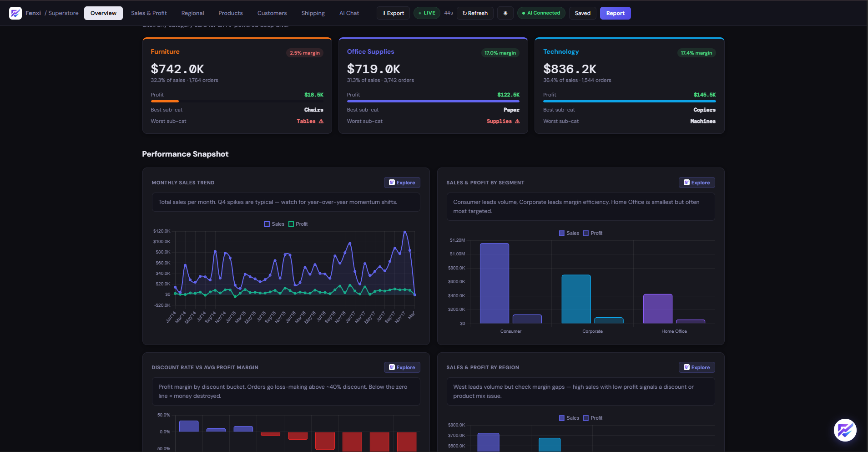Viewport: 868px width, 452px height.
Task: Click the Corporate sales bar
Action: [x=576, y=299]
